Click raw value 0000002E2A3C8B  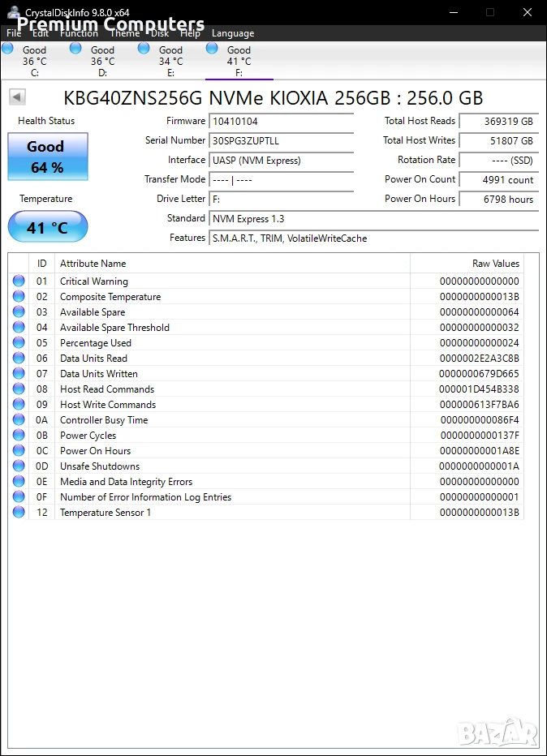coord(480,359)
